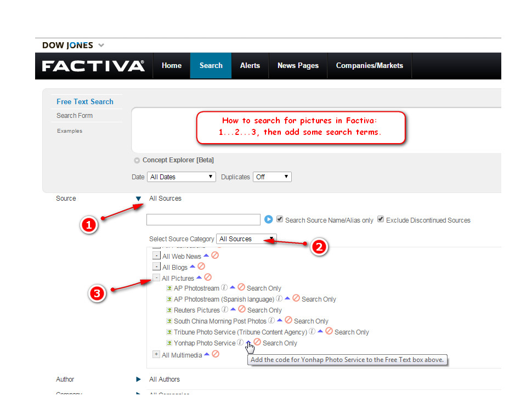Select Yonhap Photo Service source

pos(205,343)
